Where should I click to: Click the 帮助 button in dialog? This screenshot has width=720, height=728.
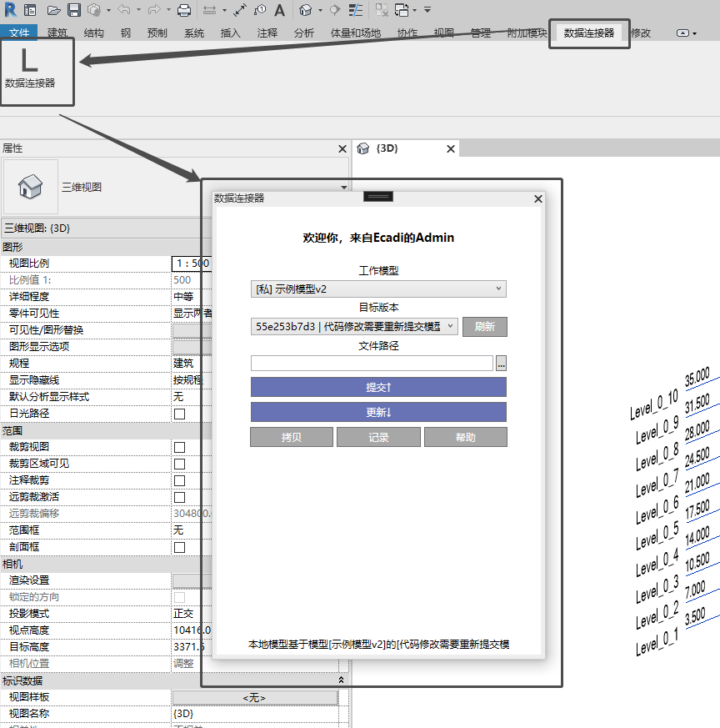(x=465, y=437)
